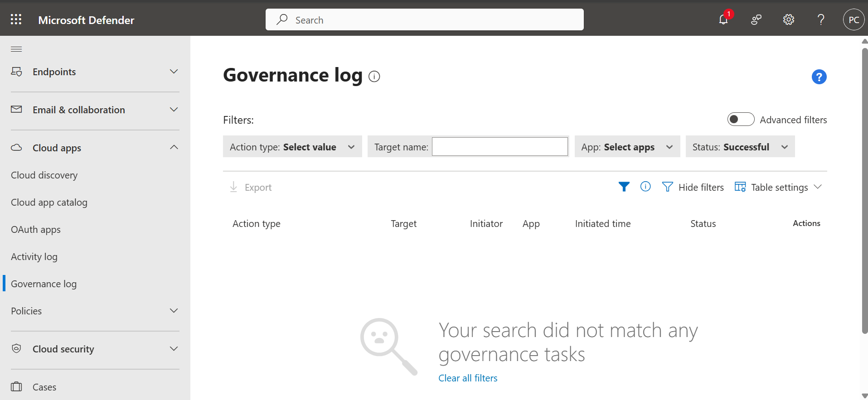Screen dimensions: 868x400
Task: Click the Hide filters funnel outline icon
Action: coord(668,187)
